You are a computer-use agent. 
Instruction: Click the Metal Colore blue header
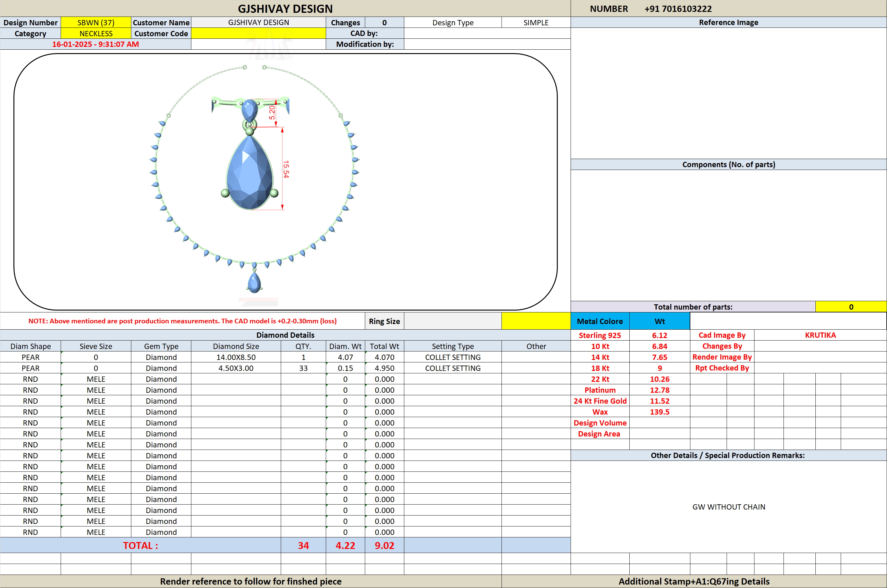point(600,321)
